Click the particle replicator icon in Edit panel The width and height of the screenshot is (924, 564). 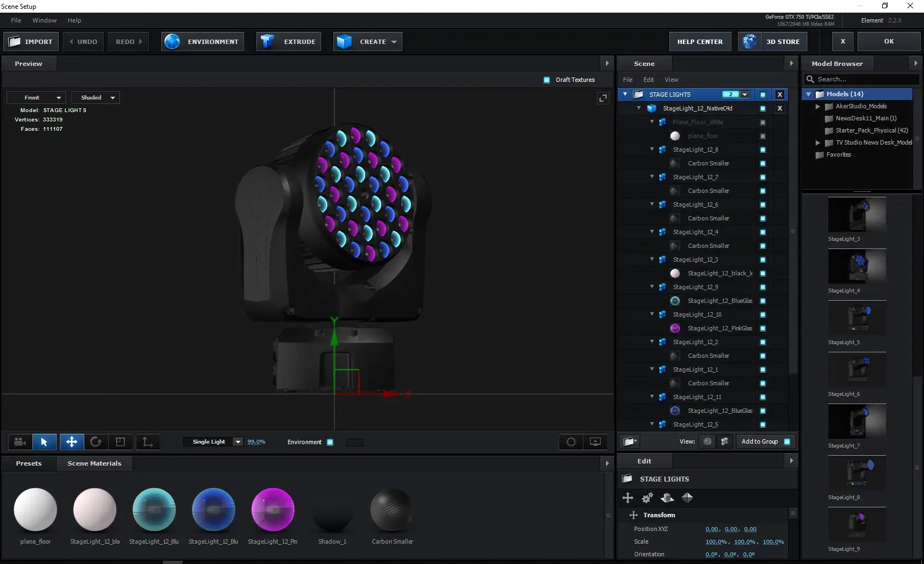click(x=667, y=498)
